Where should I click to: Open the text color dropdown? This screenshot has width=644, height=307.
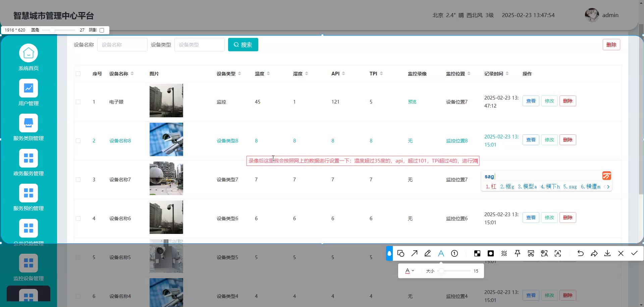410,271
